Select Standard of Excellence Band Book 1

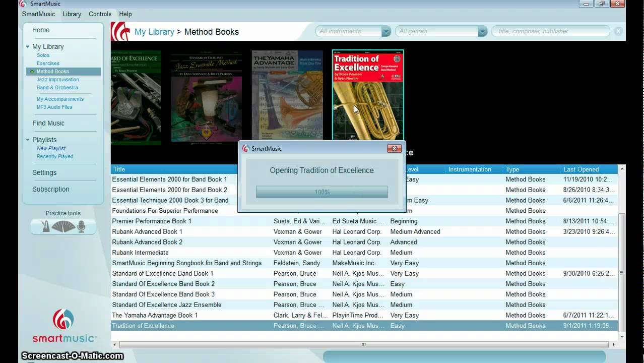pyautogui.click(x=364, y=274)
